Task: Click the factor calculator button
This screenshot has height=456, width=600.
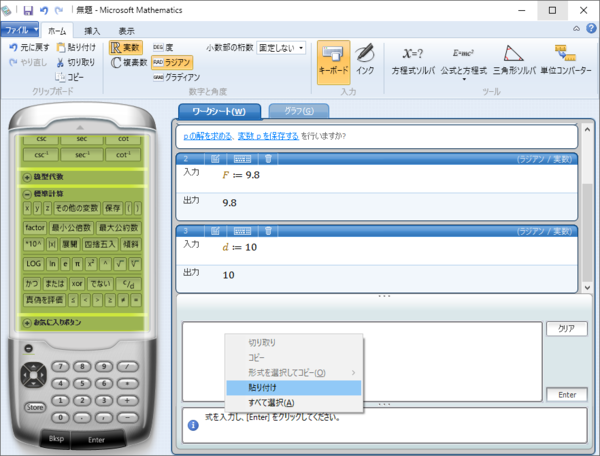Action: [x=35, y=228]
